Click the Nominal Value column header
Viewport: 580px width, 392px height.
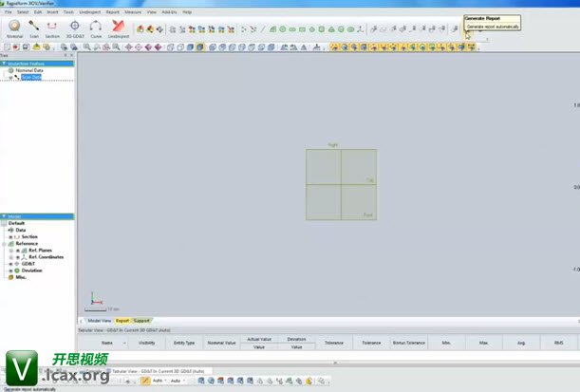click(221, 343)
